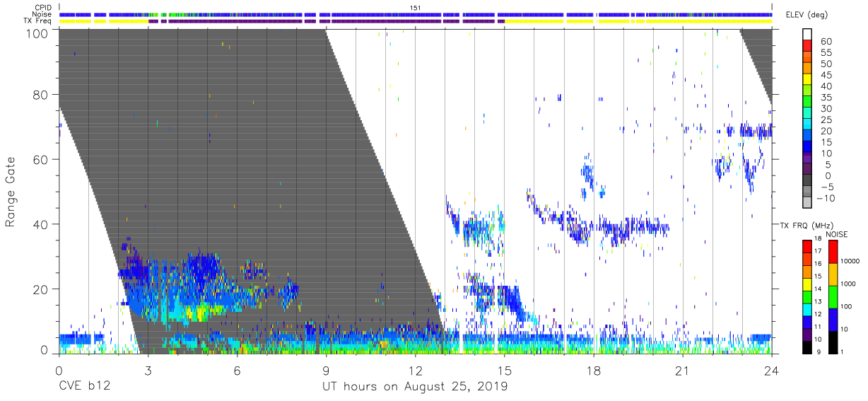Click the UT hours on August 25, 2019 label
This screenshot has width=868, height=401.
pos(415,387)
